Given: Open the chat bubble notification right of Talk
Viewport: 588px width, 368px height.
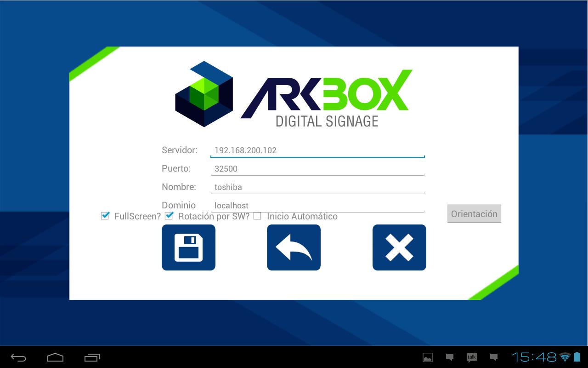Looking at the screenshot, I should pos(494,357).
